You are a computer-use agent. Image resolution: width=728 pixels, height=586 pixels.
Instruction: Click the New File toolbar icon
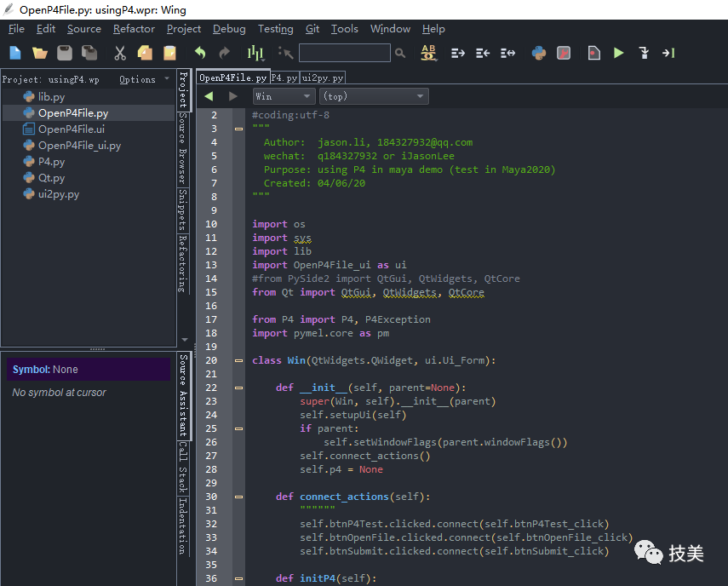(x=15, y=53)
